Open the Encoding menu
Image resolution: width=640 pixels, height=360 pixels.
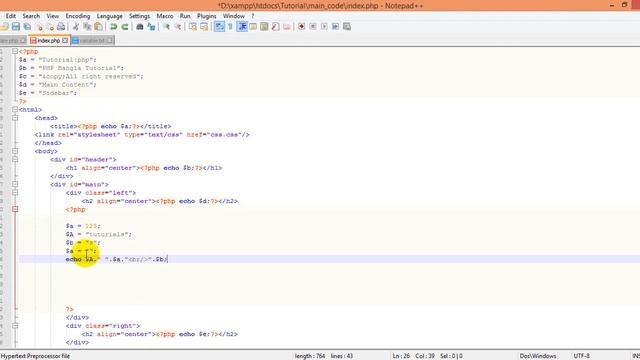tap(78, 16)
